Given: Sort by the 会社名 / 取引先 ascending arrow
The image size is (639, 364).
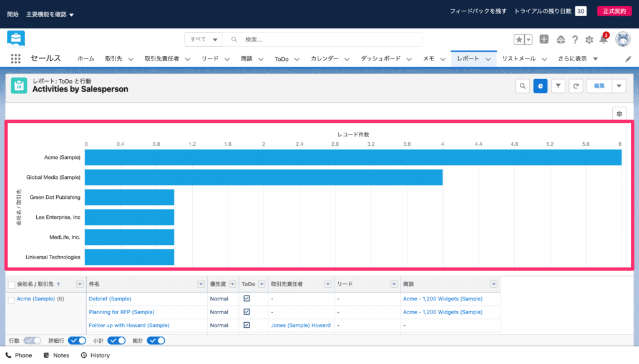Looking at the screenshot, I should 58,284.
